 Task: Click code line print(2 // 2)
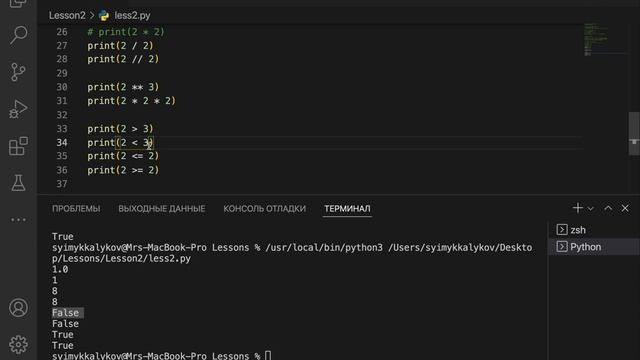pos(123,59)
